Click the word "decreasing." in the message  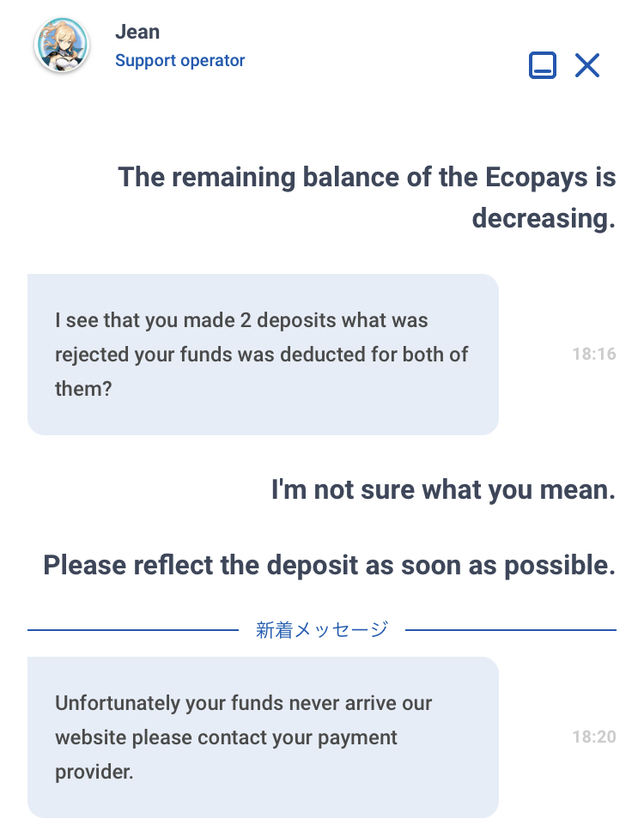tap(544, 218)
